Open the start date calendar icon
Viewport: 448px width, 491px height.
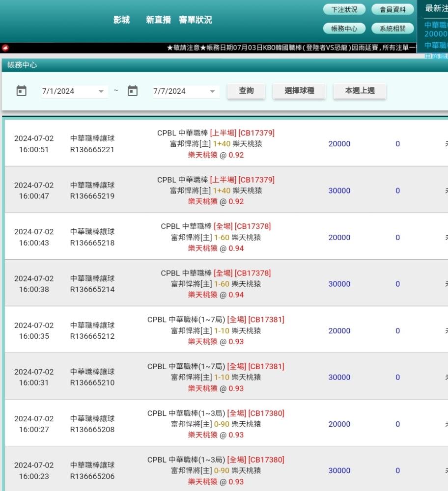coord(21,91)
